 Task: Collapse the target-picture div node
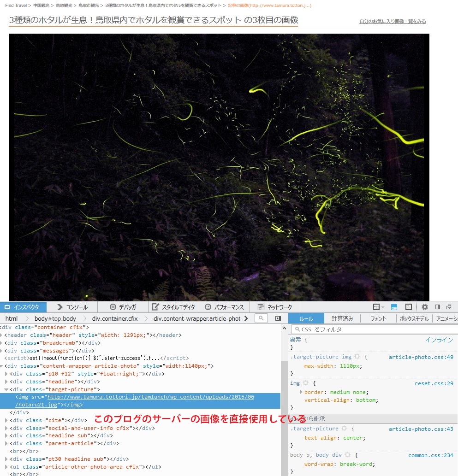6,389
